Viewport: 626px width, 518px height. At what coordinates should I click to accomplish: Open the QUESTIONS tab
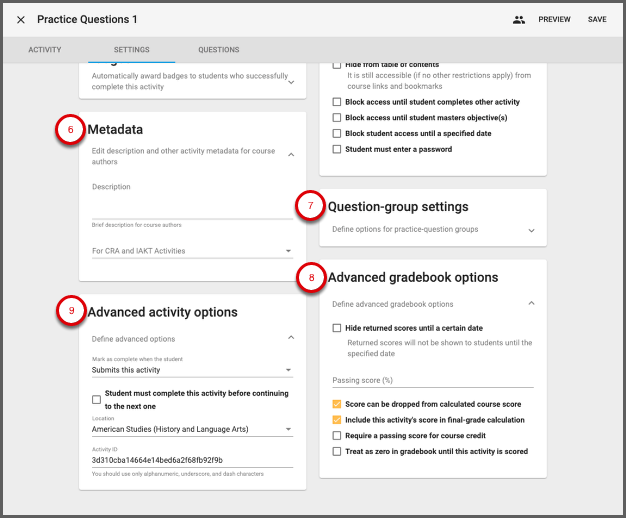[x=218, y=49]
